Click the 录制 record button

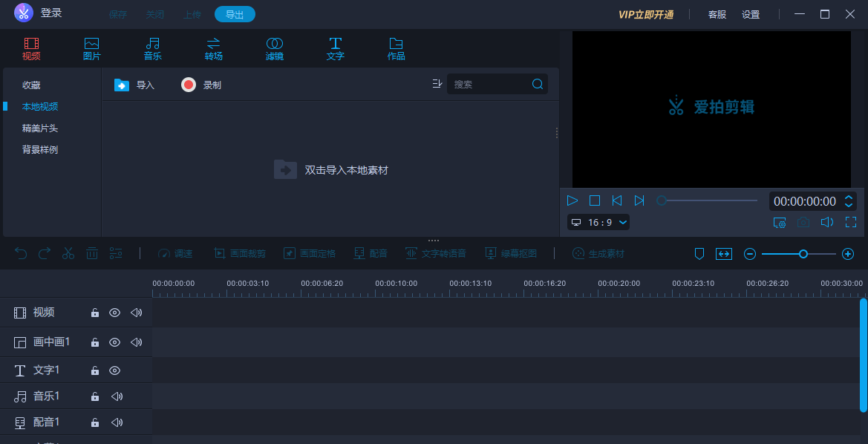pos(200,84)
